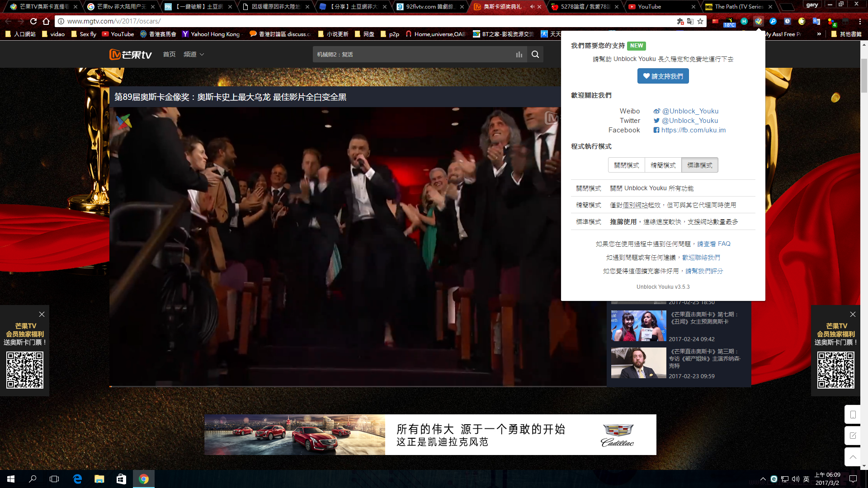
Task: Show hidden system tray icons
Action: pyautogui.click(x=763, y=479)
